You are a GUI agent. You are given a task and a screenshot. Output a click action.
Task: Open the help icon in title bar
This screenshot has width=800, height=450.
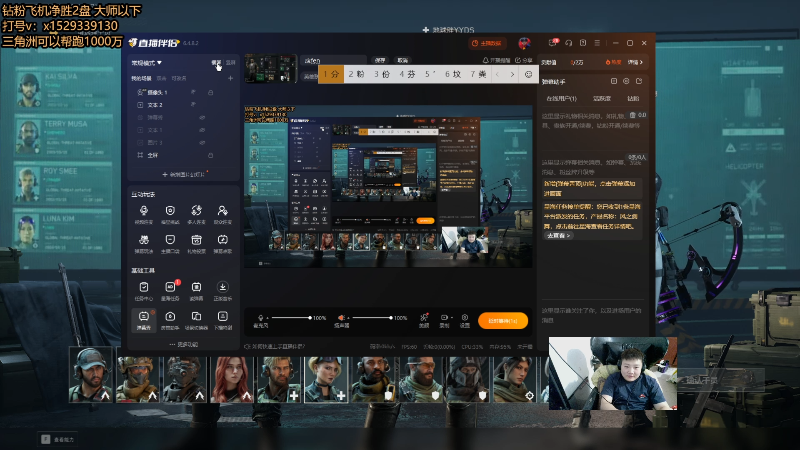click(583, 43)
